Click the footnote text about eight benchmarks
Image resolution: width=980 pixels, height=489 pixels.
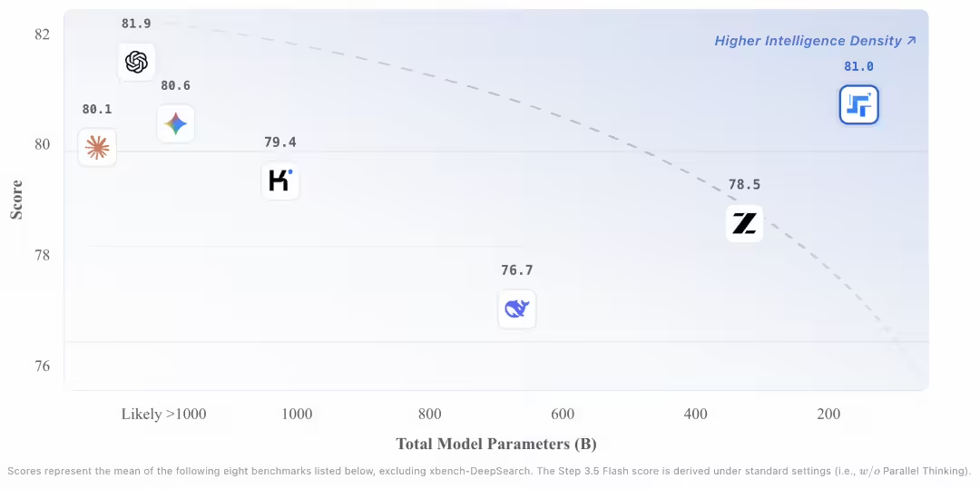(x=489, y=471)
